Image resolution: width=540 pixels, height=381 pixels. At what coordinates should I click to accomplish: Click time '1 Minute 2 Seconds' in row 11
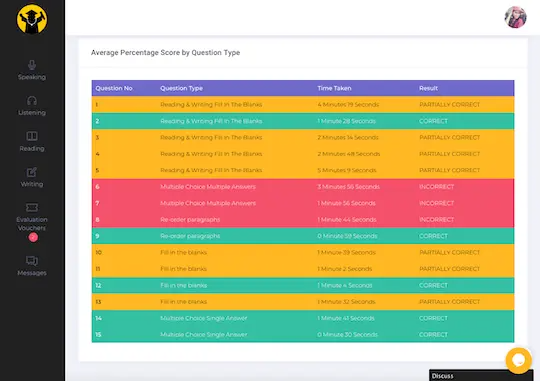tap(345, 269)
